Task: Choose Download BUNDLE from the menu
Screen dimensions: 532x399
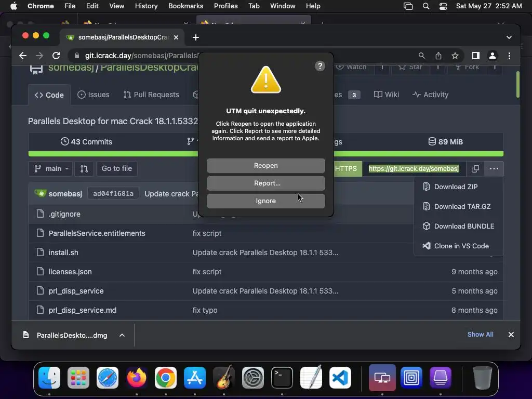Action: click(x=458, y=227)
